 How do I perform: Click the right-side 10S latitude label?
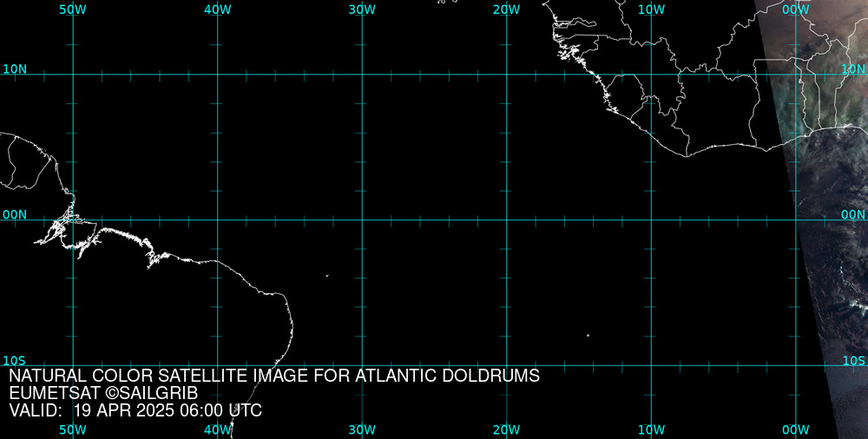[x=853, y=361]
